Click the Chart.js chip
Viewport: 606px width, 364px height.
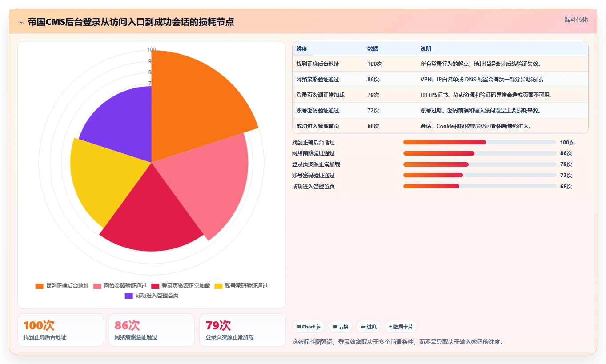309,327
